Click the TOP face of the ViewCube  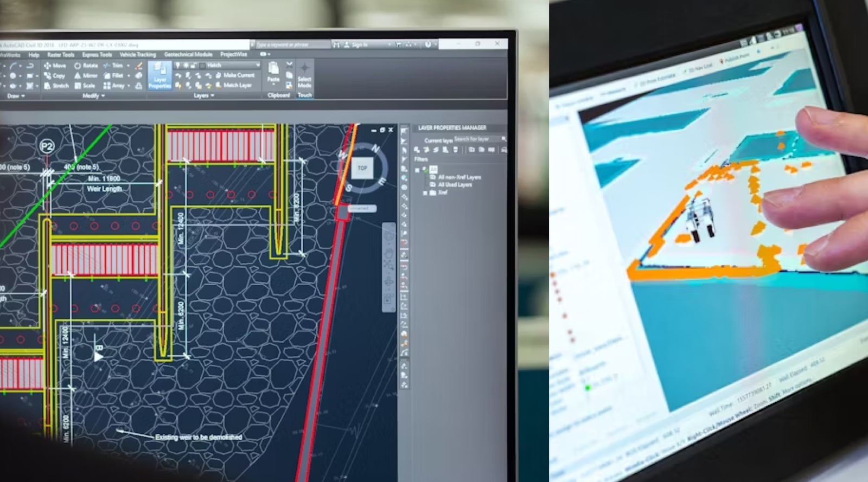click(362, 168)
